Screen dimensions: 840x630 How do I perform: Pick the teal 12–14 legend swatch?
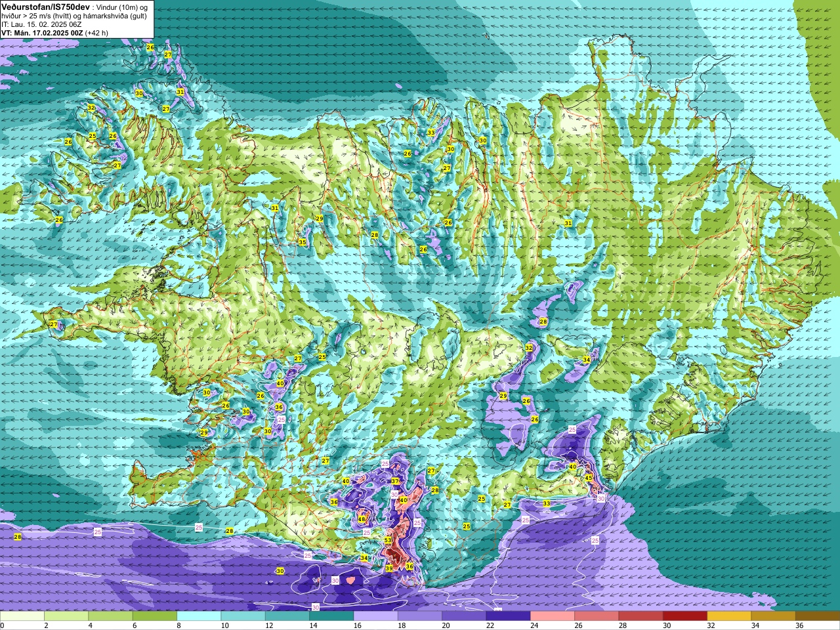[x=287, y=616]
